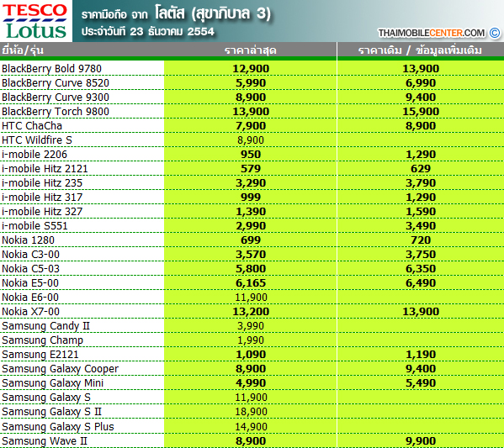
Task: Click the Tesco Lotus logo
Action: (x=35, y=21)
